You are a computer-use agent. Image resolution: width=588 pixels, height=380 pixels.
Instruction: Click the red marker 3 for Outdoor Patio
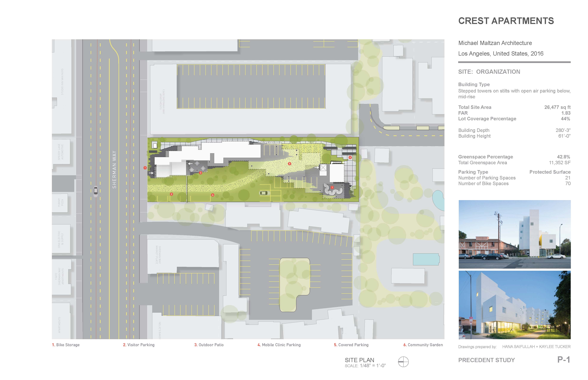point(200,173)
